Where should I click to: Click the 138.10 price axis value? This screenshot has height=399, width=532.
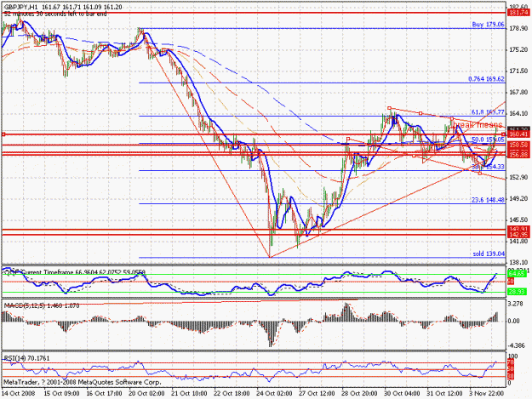[518, 262]
